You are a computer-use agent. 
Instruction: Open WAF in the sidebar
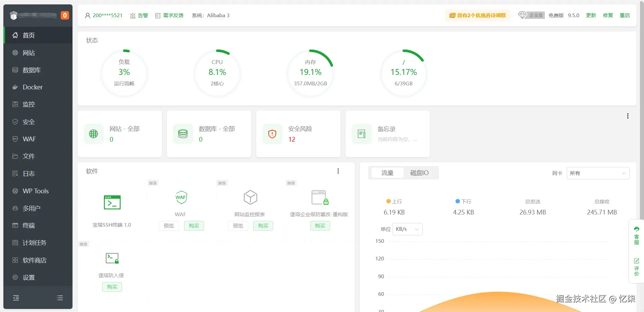click(x=38, y=139)
